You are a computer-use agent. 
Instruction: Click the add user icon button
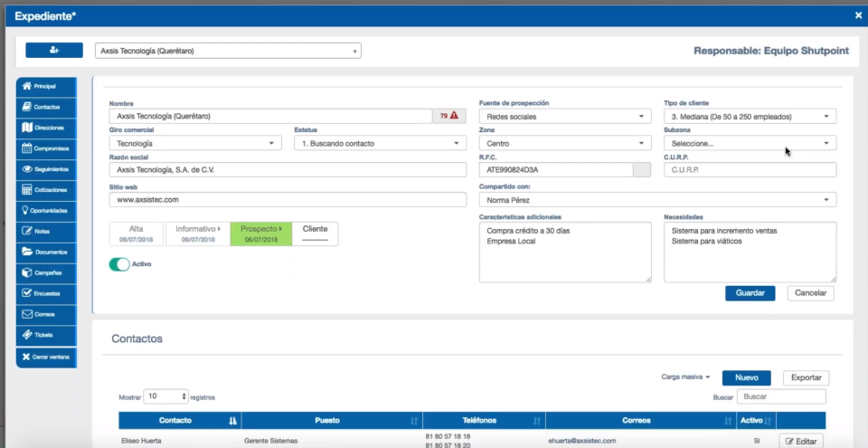click(x=54, y=51)
